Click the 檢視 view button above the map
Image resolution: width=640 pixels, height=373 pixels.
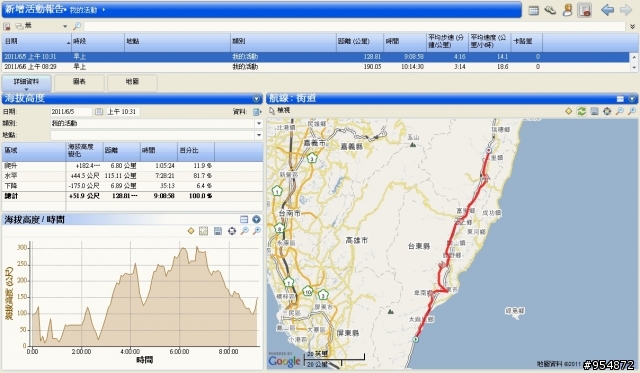point(280,111)
